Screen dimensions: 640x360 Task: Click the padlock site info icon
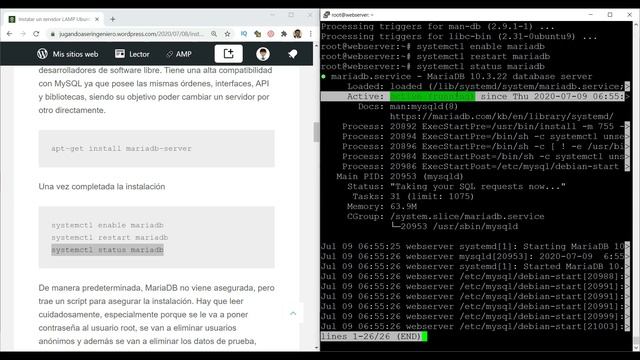pyautogui.click(x=52, y=34)
